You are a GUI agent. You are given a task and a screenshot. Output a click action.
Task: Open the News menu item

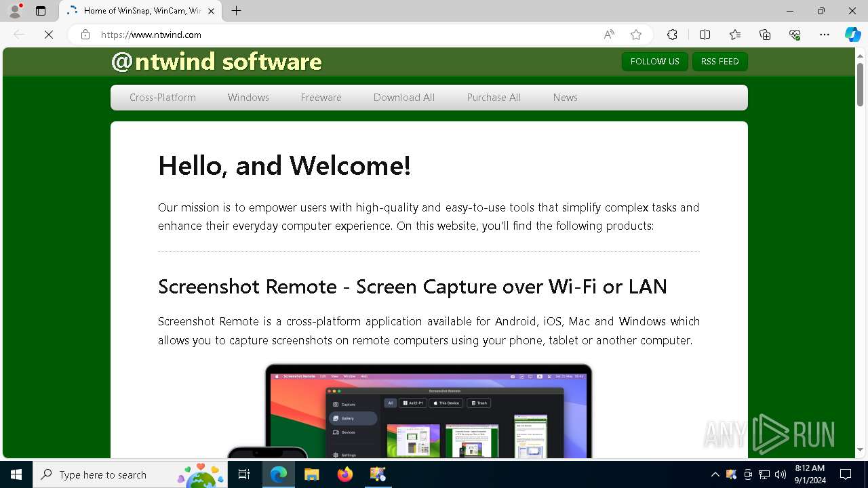pyautogui.click(x=565, y=98)
